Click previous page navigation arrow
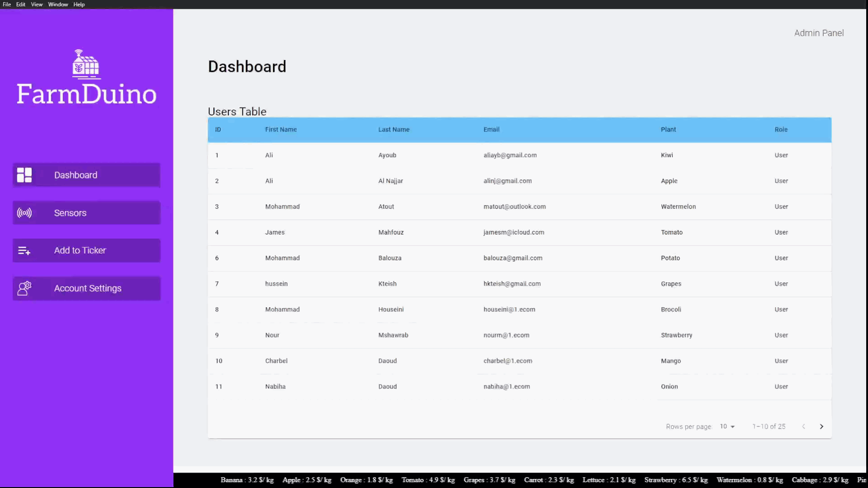Image resolution: width=868 pixels, height=488 pixels. coord(804,426)
